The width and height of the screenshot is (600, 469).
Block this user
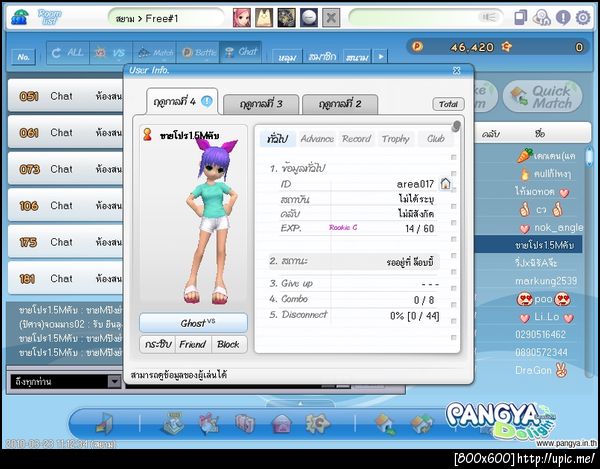(x=228, y=344)
